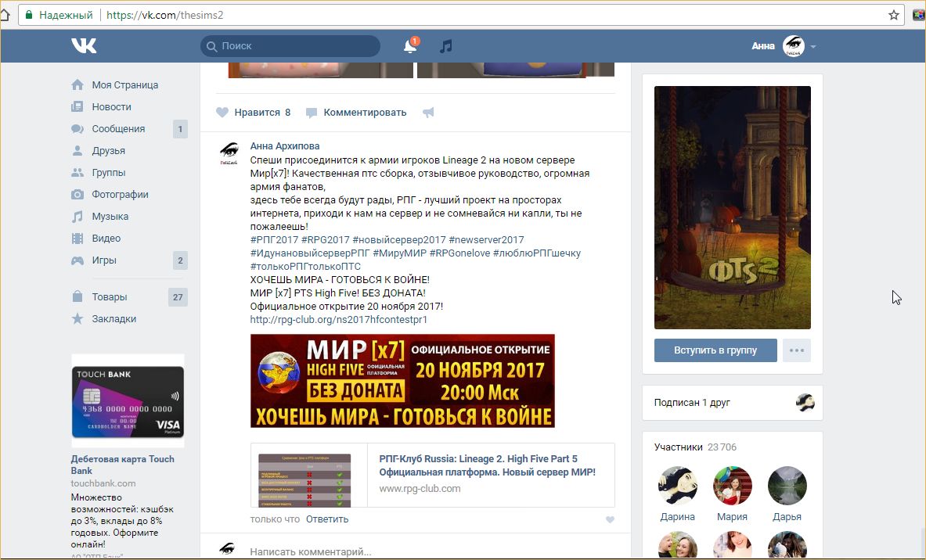Click Анна Архипова comment avatar
This screenshot has height=560, width=926.
pyautogui.click(x=229, y=153)
